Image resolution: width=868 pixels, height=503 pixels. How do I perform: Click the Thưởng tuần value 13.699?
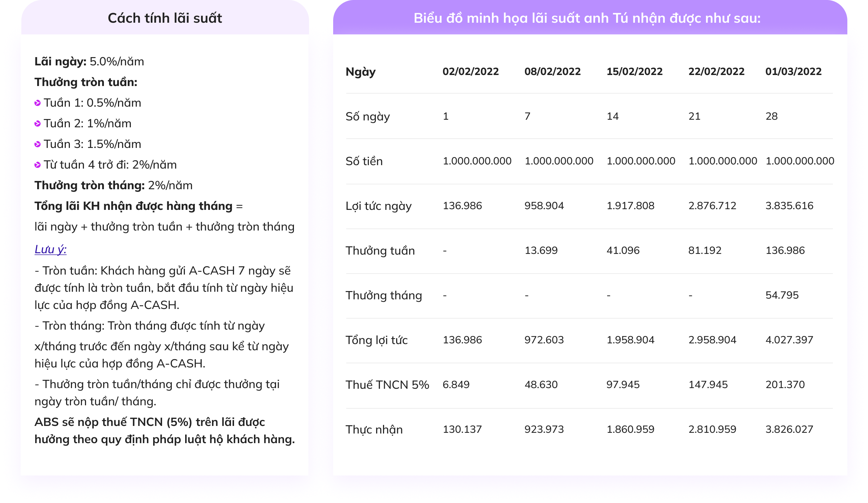click(541, 250)
